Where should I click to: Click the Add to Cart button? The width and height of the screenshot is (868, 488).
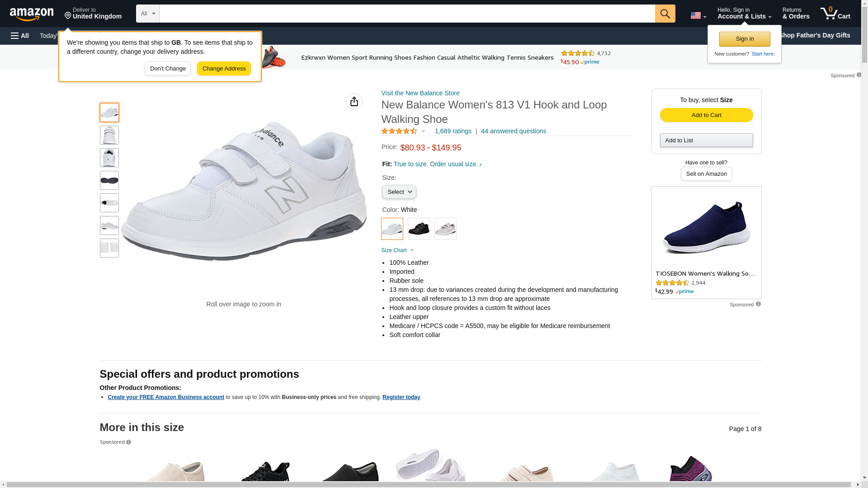(706, 115)
